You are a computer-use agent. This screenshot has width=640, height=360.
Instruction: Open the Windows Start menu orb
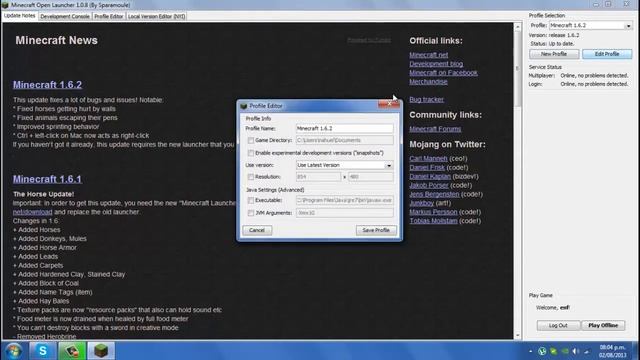point(14,351)
